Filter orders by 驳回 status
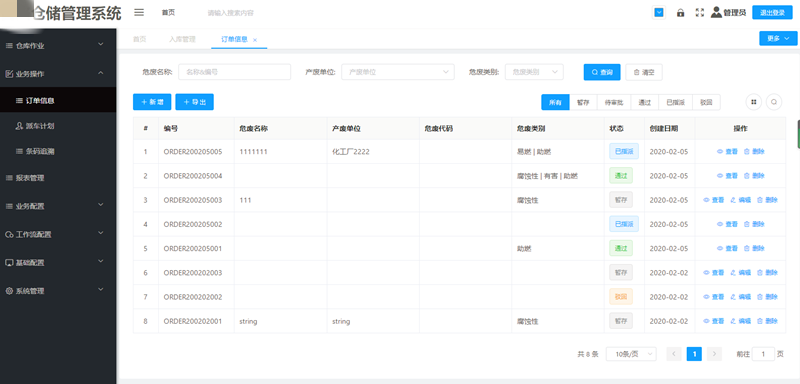800x384 pixels. pyautogui.click(x=706, y=102)
